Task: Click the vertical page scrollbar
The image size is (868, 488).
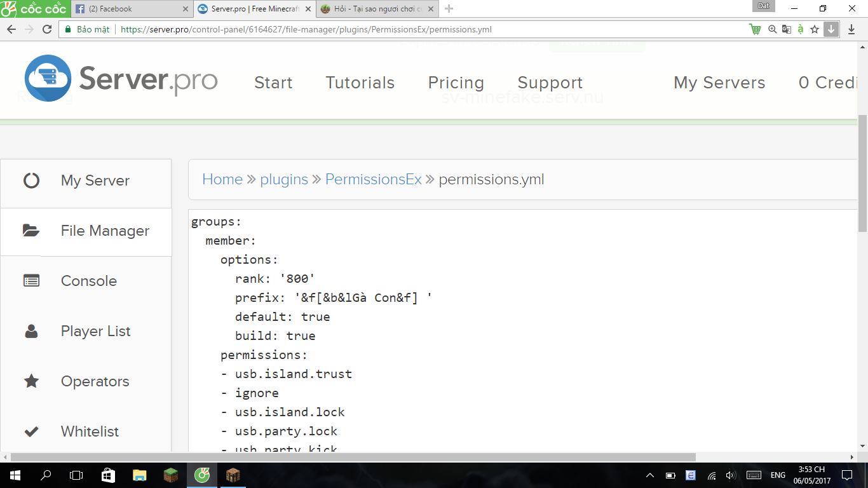Action: (x=862, y=173)
